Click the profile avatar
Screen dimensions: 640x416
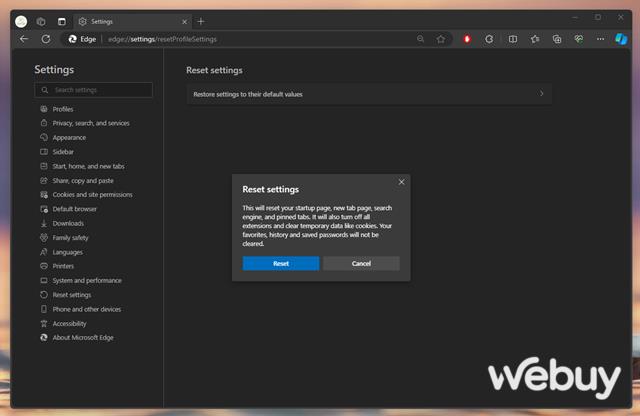point(21,21)
